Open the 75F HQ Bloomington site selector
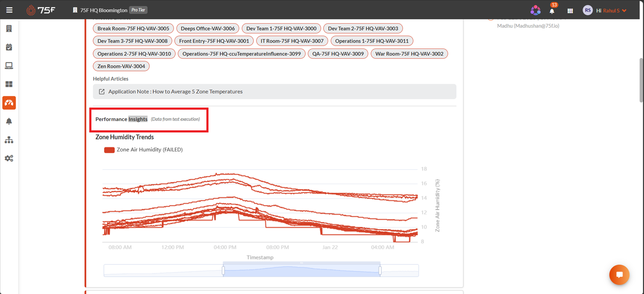The image size is (644, 294). coord(110,10)
